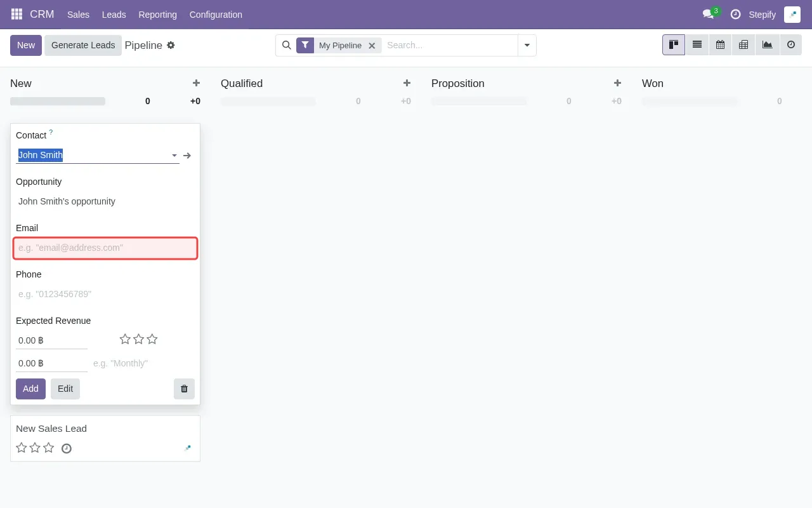Switch to the pivot view
Image resolution: width=812 pixels, height=508 pixels.
tap(743, 44)
